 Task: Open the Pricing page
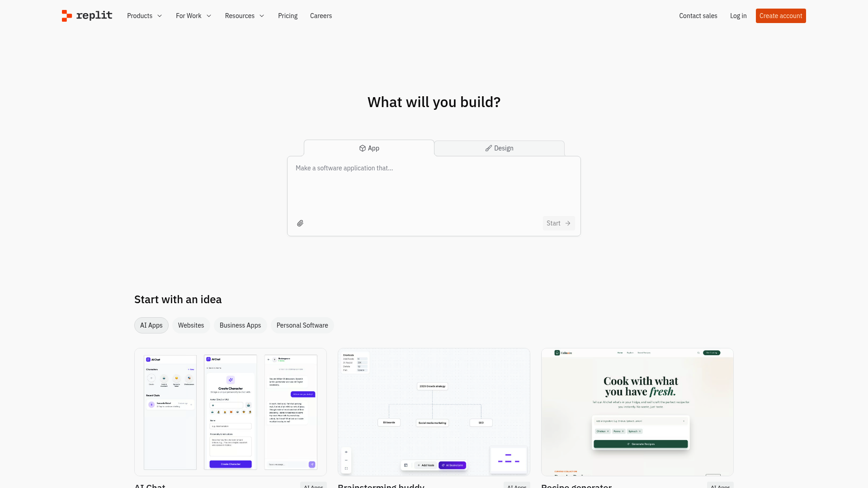pos(288,16)
